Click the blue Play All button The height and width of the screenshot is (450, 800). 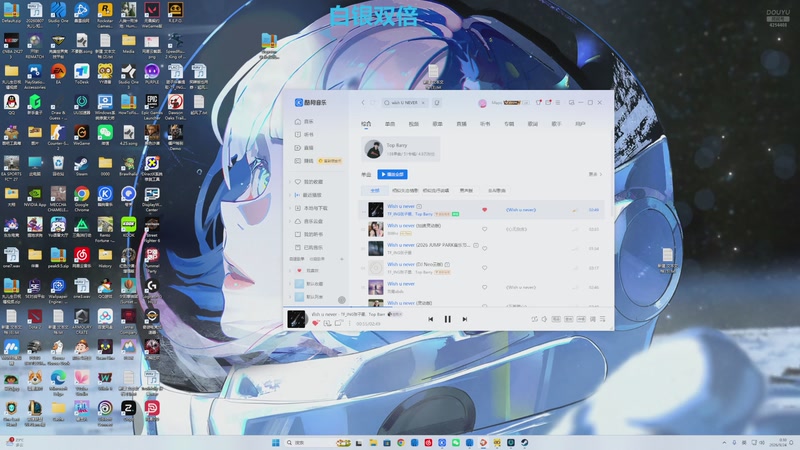392,174
